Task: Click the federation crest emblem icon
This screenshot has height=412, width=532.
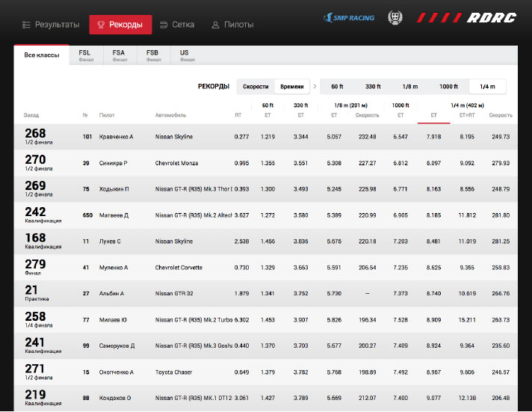Action: coord(395,18)
